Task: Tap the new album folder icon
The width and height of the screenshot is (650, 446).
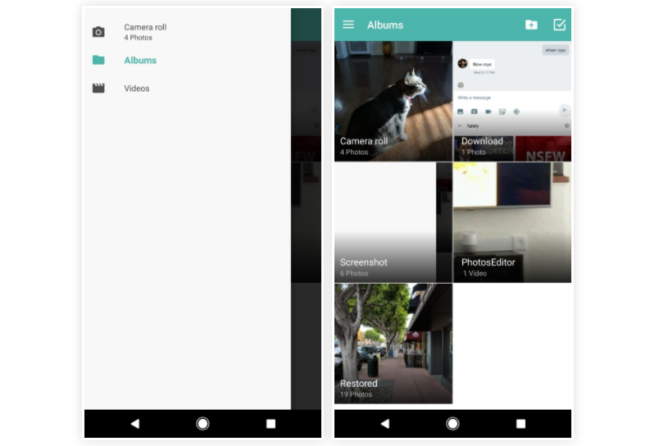Action: pos(531,25)
